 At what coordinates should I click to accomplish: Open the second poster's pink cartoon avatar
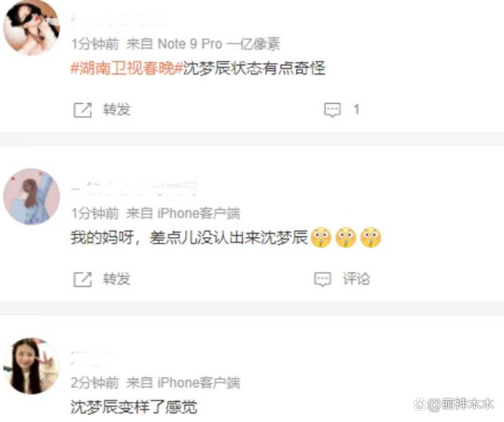pos(31,196)
